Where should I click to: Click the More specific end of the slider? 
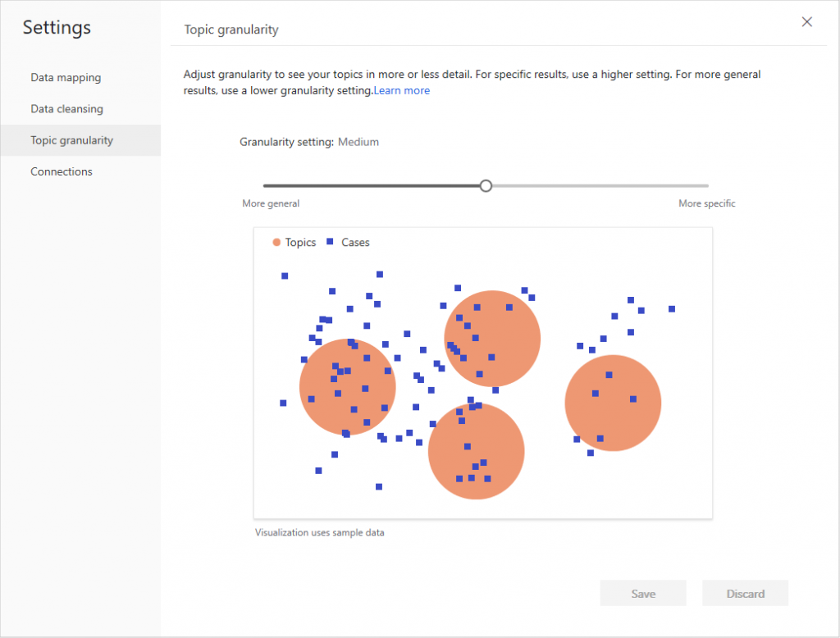706,203
